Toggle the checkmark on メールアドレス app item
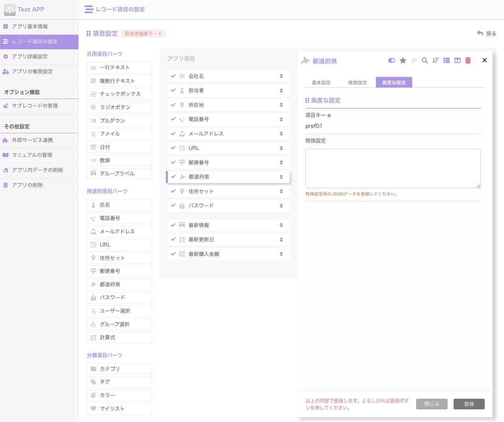This screenshot has width=504, height=422. pos(173,133)
